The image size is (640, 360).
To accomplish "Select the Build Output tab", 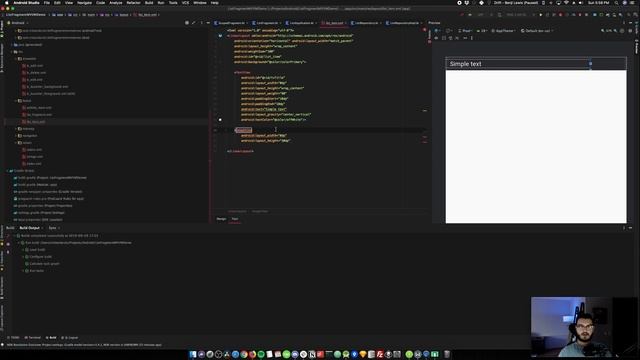I will pos(30,228).
